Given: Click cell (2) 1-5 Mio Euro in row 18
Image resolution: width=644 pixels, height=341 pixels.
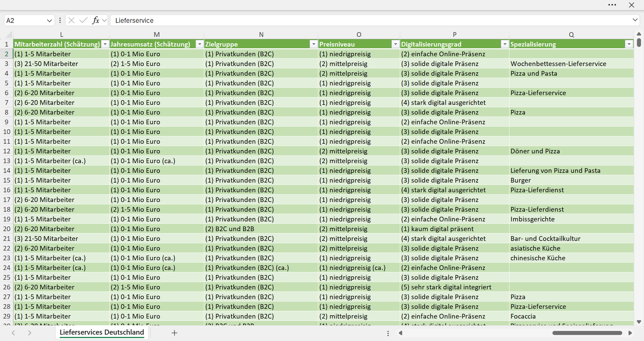Looking at the screenshot, I should tap(157, 209).
